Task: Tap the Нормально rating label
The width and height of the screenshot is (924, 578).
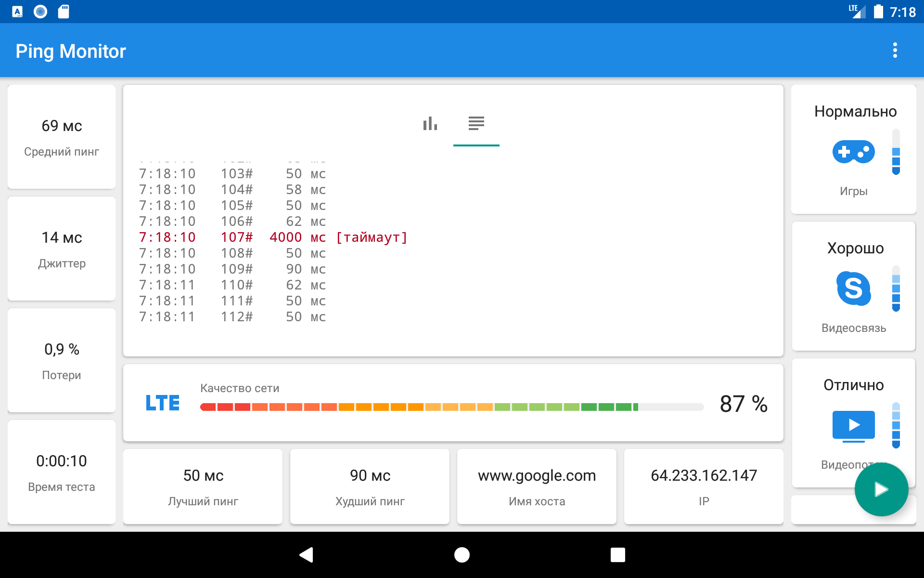Action: point(855,111)
